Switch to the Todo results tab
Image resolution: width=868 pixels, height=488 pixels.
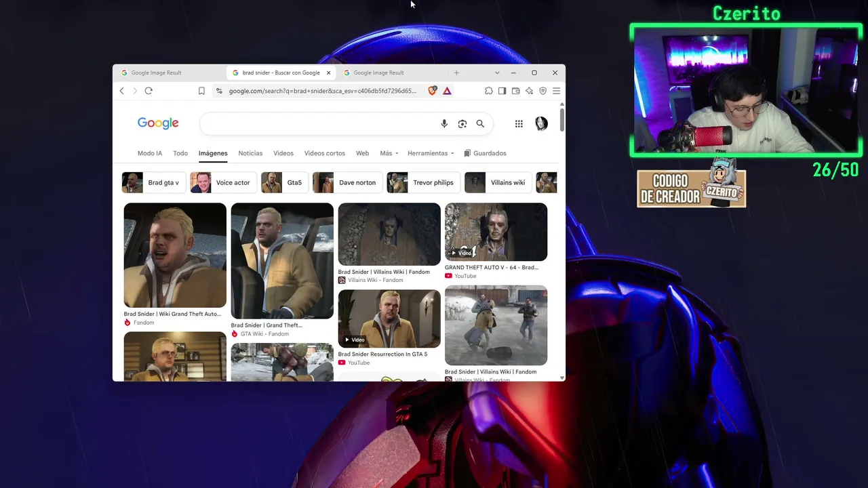click(x=180, y=153)
